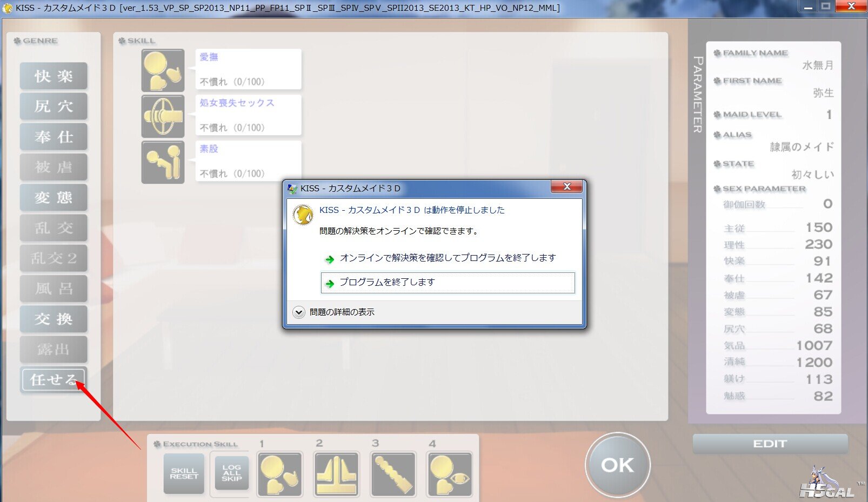Close the crash dialog with its X button
The width and height of the screenshot is (868, 502).
566,187
